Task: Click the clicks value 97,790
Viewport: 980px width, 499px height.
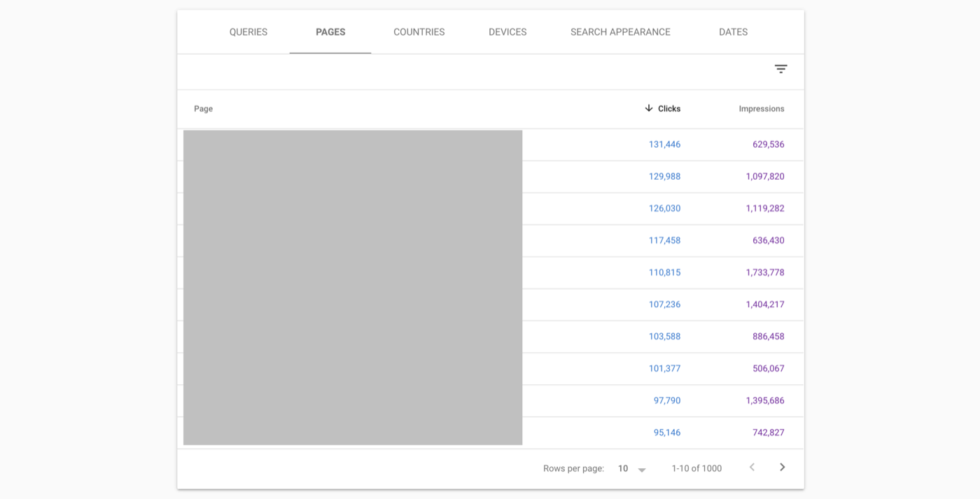Action: point(667,401)
